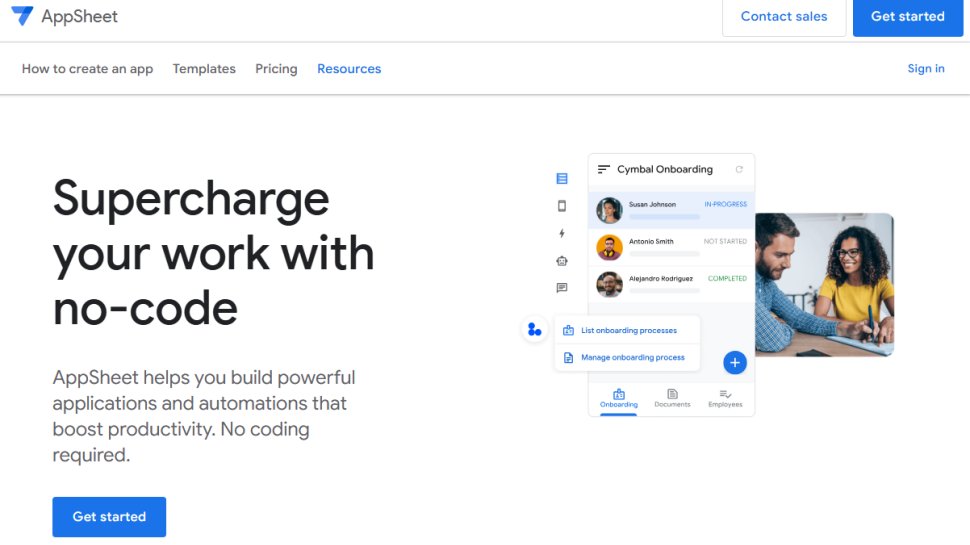The image size is (970, 545).
Task: Select List onboarding processes
Action: [629, 330]
